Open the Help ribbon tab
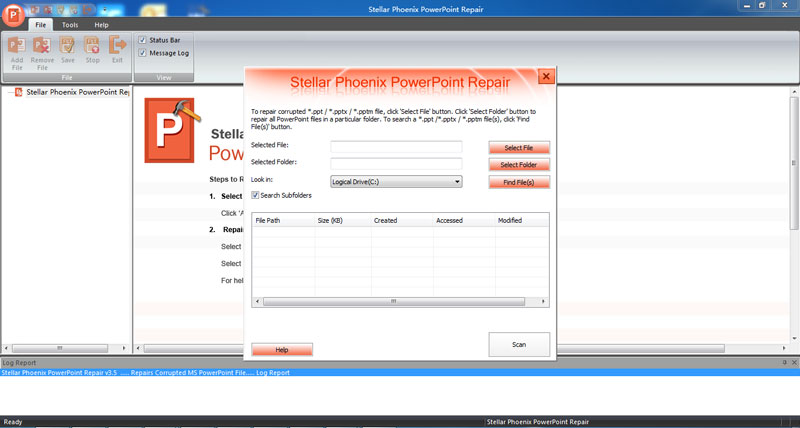The height and width of the screenshot is (428, 800). pos(102,24)
